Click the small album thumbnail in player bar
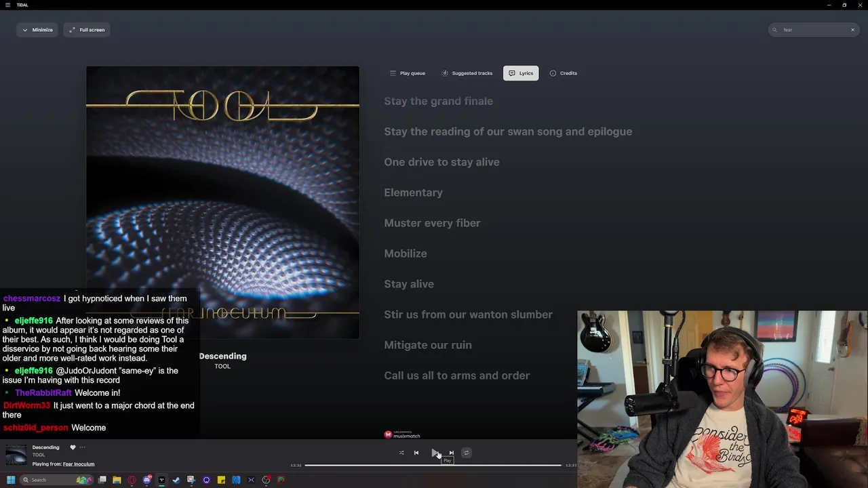Viewport: 868px width, 488px height. (16, 455)
